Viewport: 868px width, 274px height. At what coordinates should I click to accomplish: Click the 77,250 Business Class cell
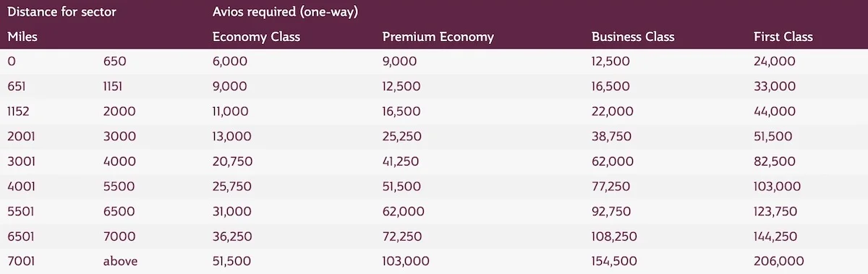[611, 187]
